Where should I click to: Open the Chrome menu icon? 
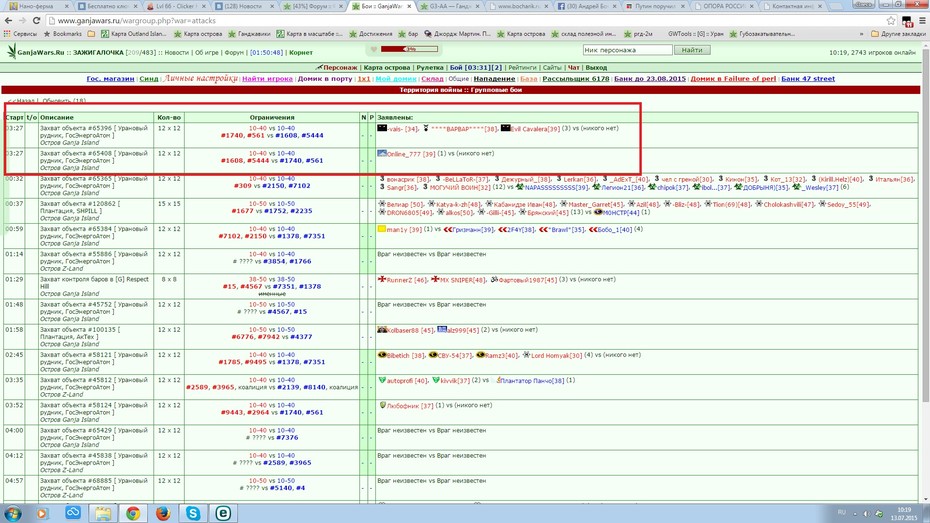click(922, 20)
